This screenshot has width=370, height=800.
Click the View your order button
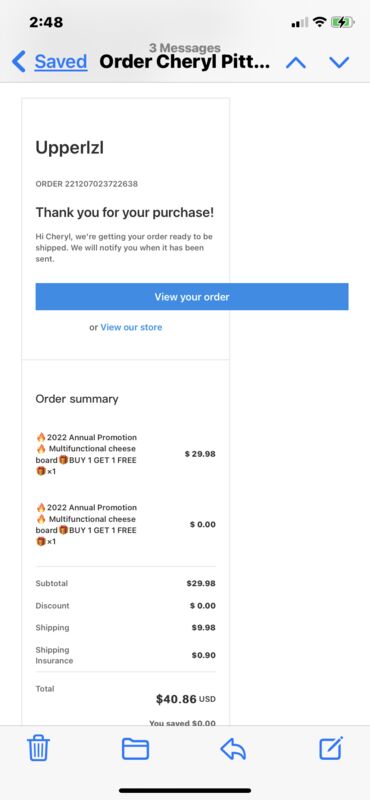pos(192,296)
